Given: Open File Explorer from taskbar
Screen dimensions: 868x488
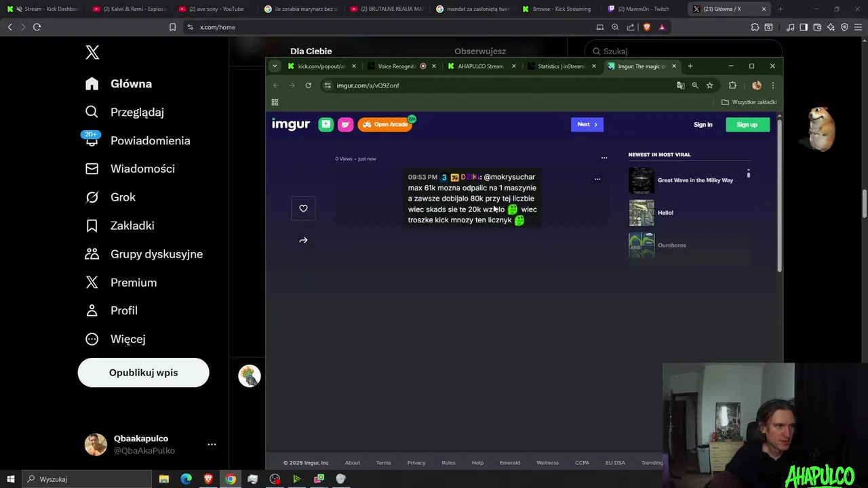Looking at the screenshot, I should click(164, 479).
